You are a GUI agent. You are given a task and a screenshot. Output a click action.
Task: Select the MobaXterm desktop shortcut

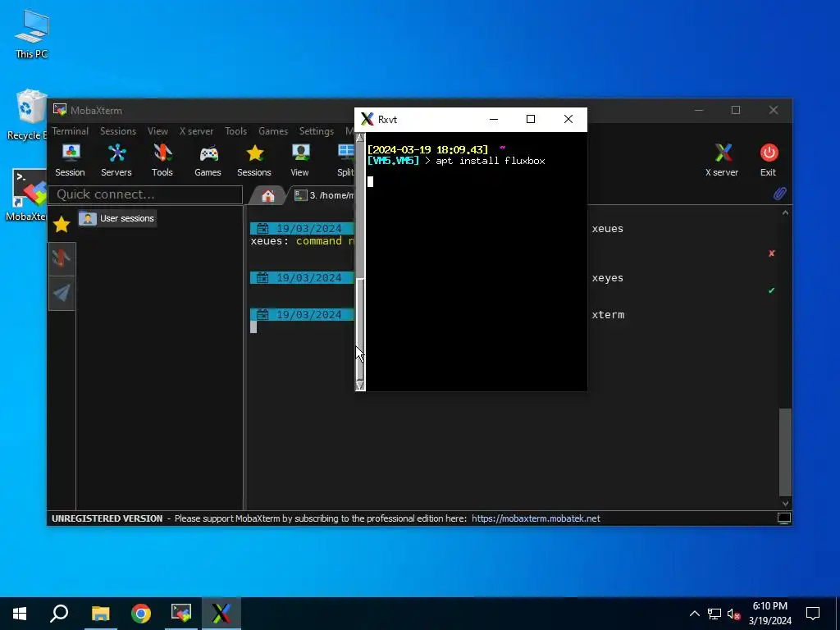point(27,195)
